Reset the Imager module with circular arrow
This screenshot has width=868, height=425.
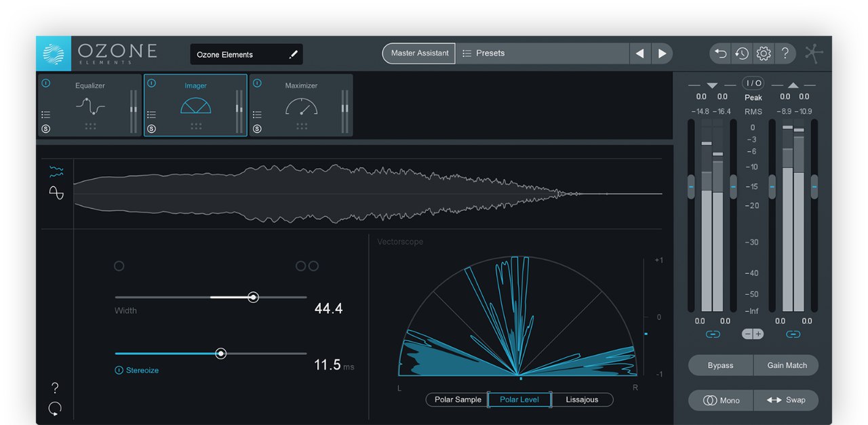55,409
